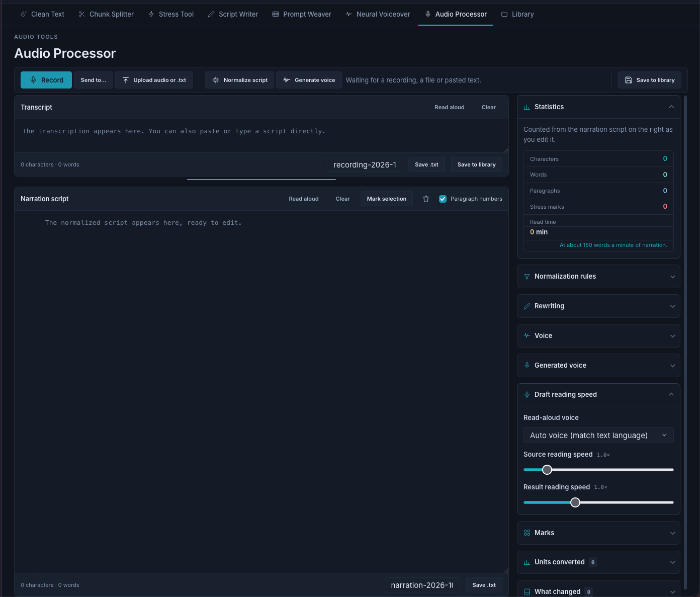Click the Rewriting pencil icon

(x=527, y=306)
